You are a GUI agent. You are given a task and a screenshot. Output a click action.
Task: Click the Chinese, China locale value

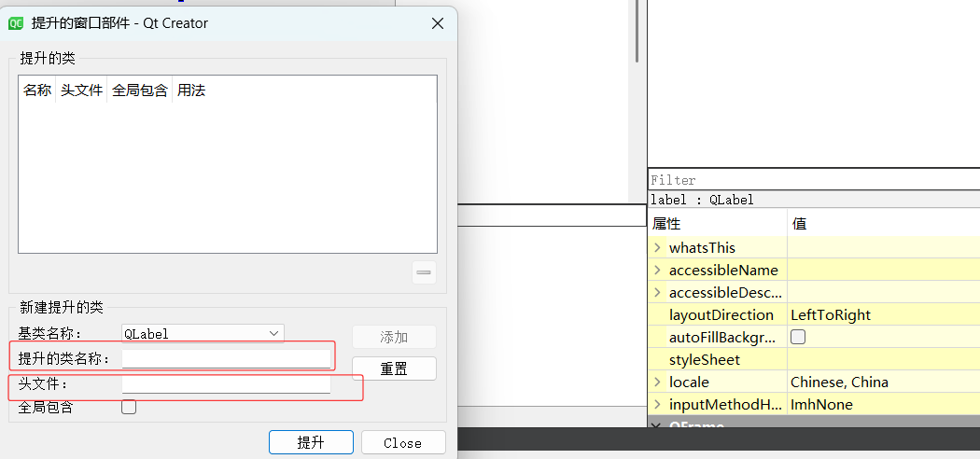click(x=839, y=382)
